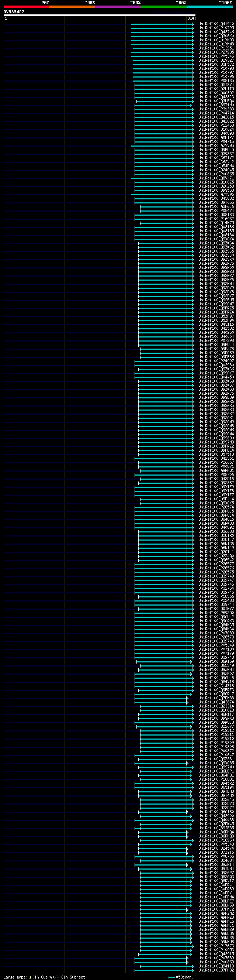
Task: Select hit label UniRef100_A9YTZ9
Action: pyautogui.click(x=216, y=487)
